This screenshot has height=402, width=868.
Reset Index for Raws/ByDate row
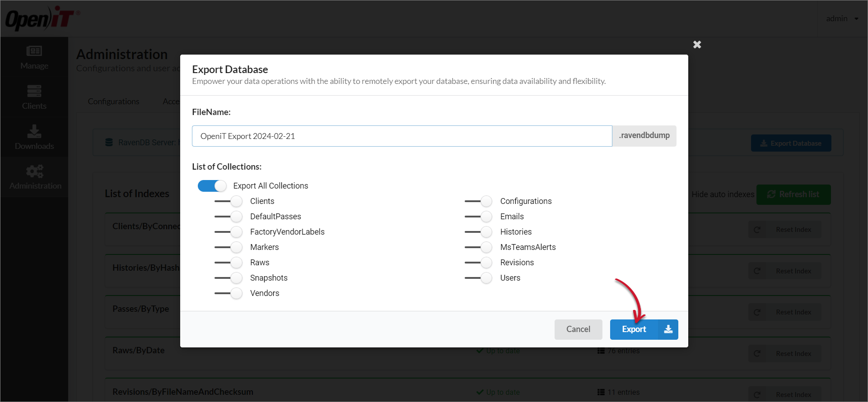click(x=785, y=354)
